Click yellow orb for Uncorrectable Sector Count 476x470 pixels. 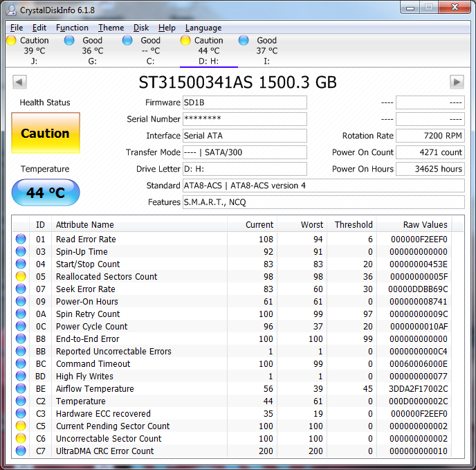21,438
